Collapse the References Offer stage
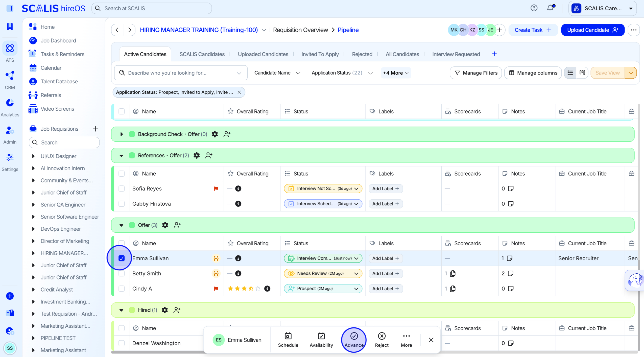 coord(122,155)
